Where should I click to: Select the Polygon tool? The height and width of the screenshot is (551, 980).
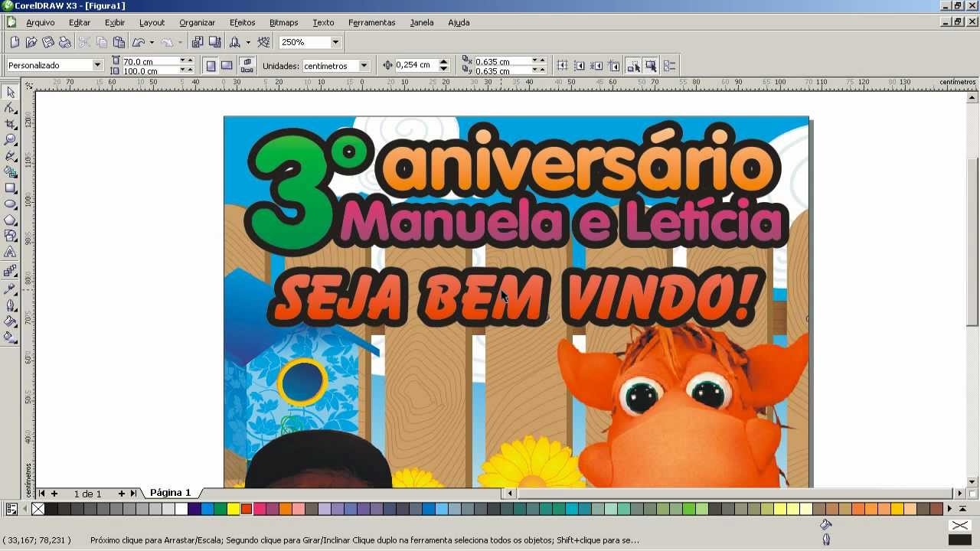(10, 220)
